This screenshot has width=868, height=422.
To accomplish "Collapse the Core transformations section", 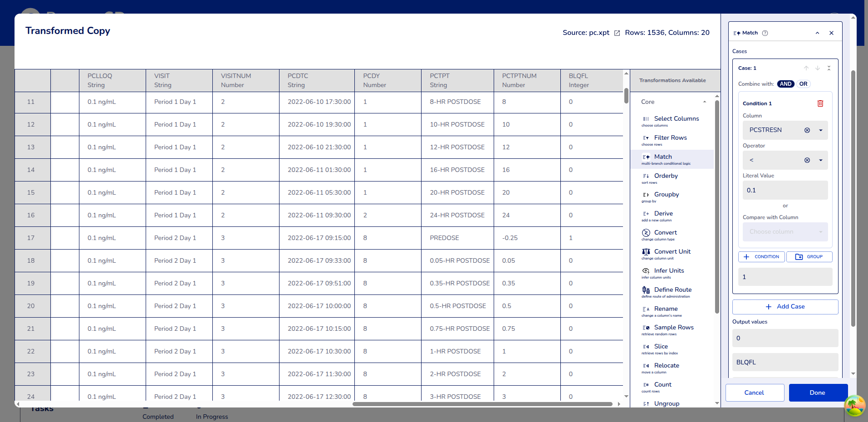I will click(704, 102).
